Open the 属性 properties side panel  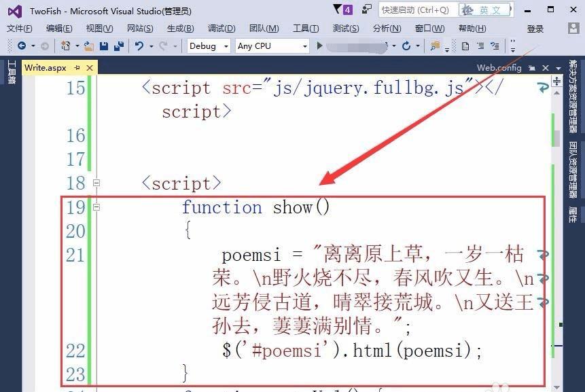573,215
